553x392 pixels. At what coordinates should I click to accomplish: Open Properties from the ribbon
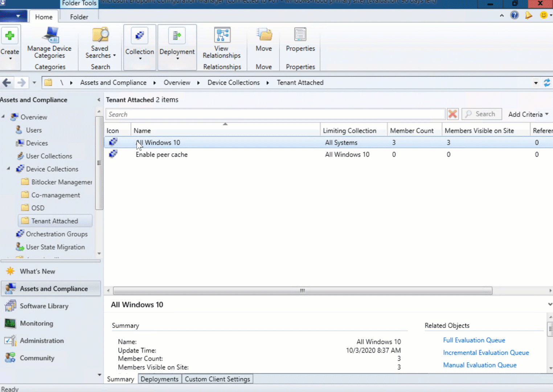tap(300, 40)
